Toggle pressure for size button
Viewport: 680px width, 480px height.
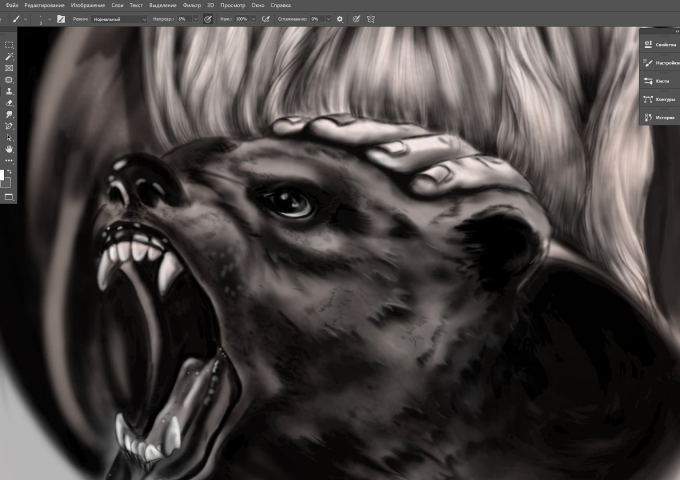click(x=356, y=19)
